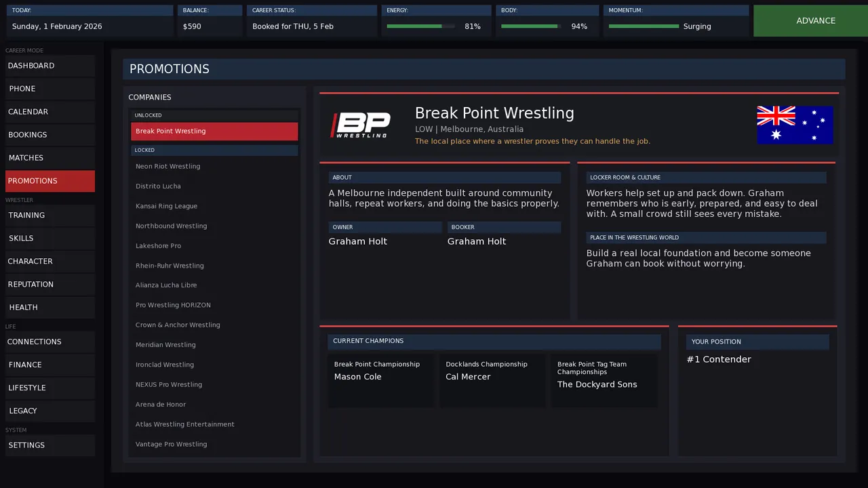
Task: Click owner name Graham Holt
Action: [358, 241]
